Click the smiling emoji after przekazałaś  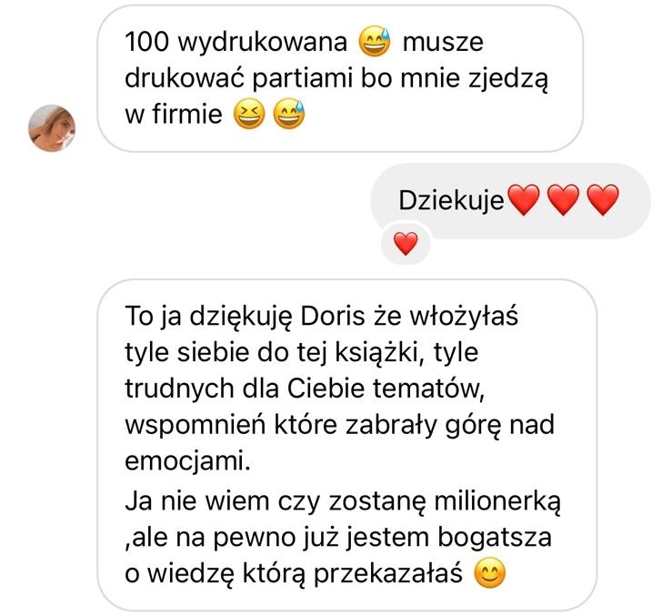tap(490, 573)
